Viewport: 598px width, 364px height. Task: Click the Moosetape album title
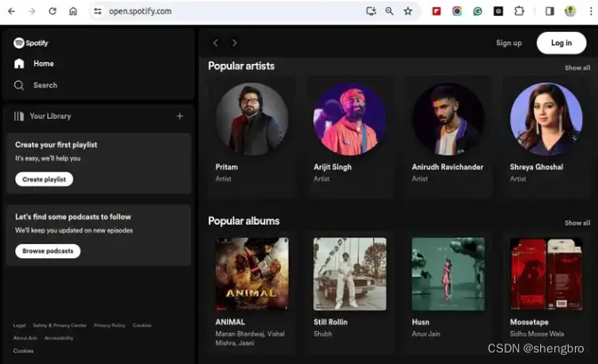pos(529,322)
